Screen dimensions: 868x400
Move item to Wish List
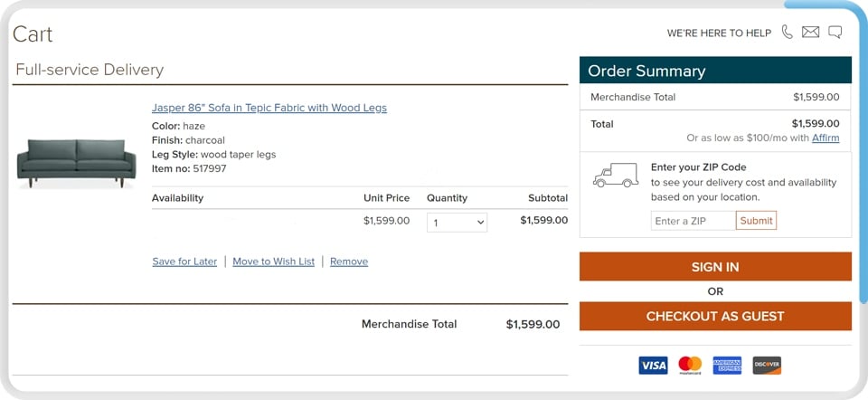273,262
